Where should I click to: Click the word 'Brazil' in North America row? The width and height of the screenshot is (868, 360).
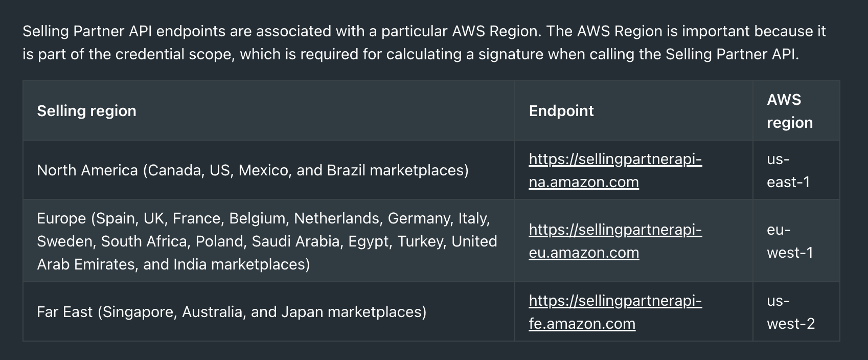tap(346, 170)
